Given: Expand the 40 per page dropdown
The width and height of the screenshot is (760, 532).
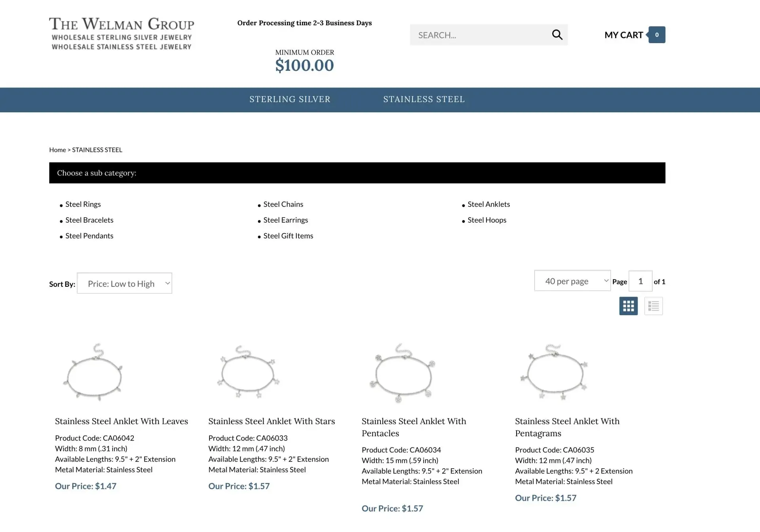Looking at the screenshot, I should [572, 281].
